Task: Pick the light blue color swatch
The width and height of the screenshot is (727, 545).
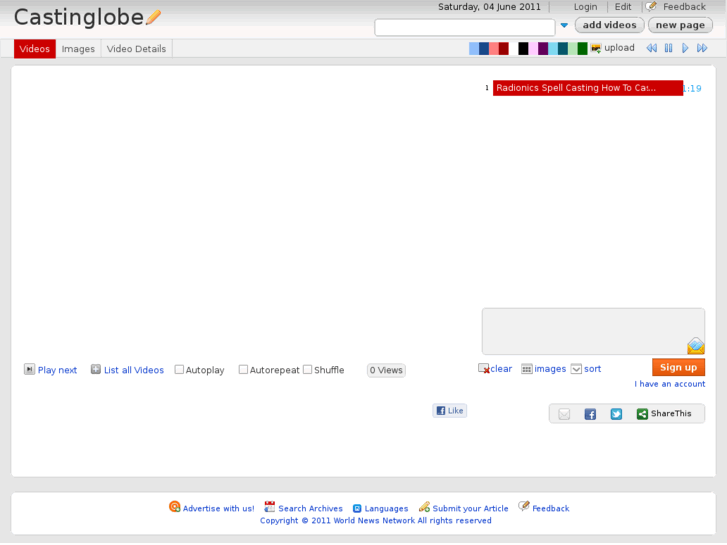Action: click(x=474, y=48)
